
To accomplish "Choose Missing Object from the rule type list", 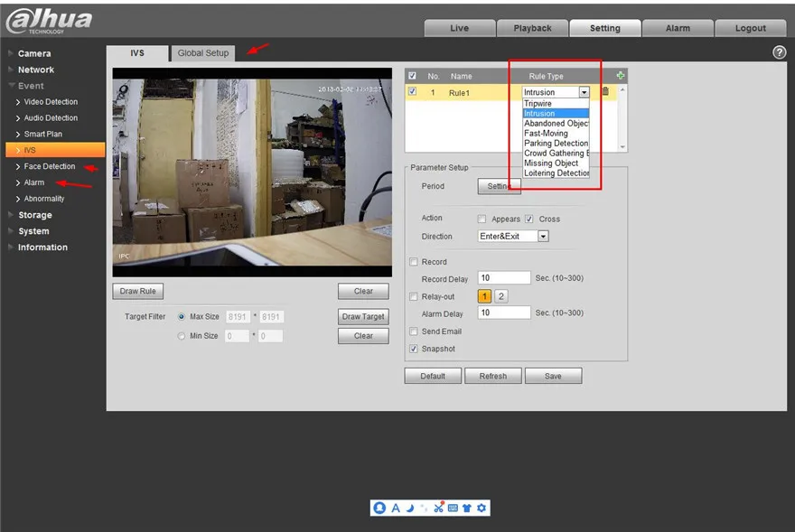I will pyautogui.click(x=556, y=163).
